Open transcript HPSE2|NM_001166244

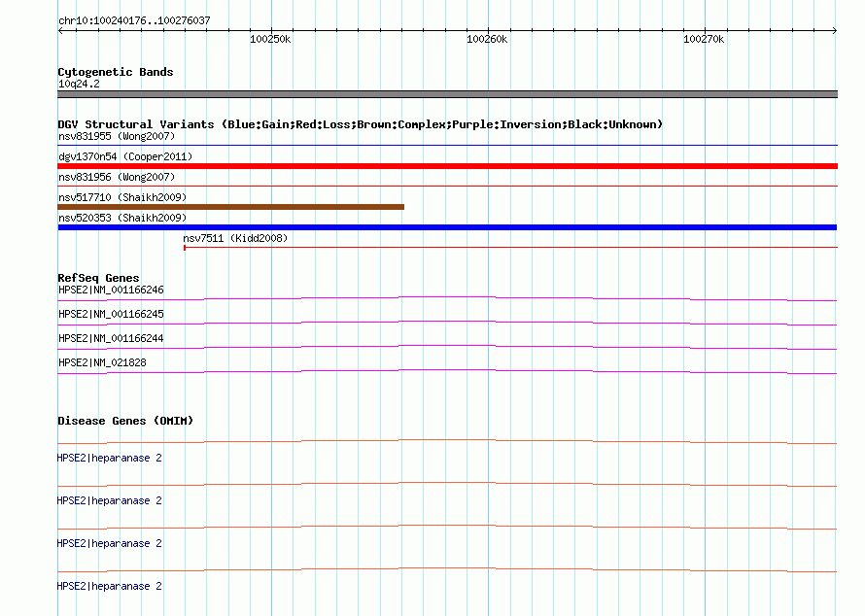(111, 339)
